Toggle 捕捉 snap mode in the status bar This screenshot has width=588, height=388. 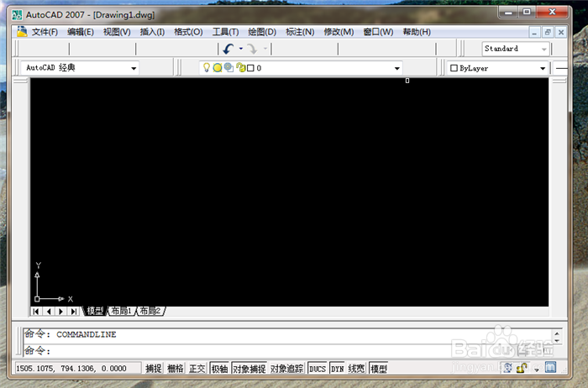pos(154,369)
